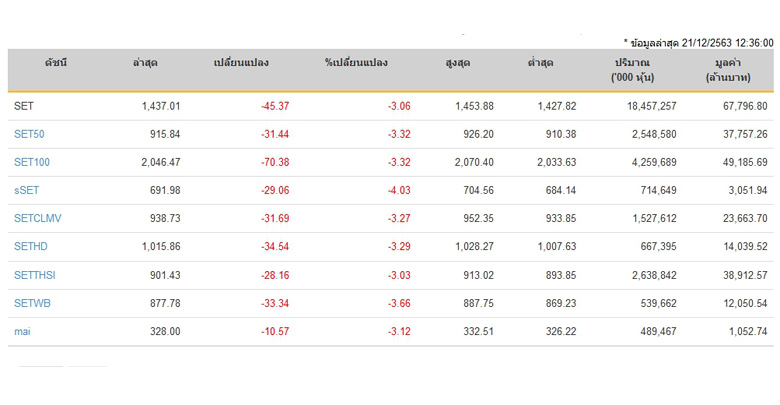Select the SET index name in first row
The image size is (780, 405).
pyautogui.click(x=24, y=106)
